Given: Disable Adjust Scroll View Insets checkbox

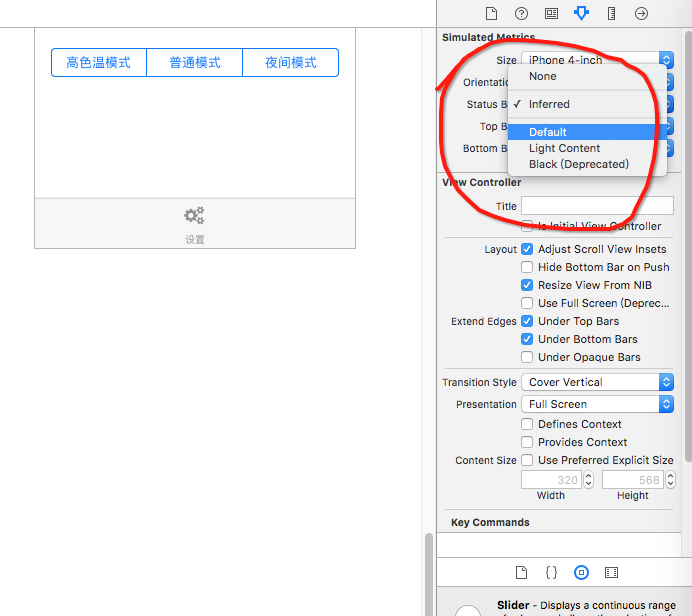Looking at the screenshot, I should click(527, 249).
